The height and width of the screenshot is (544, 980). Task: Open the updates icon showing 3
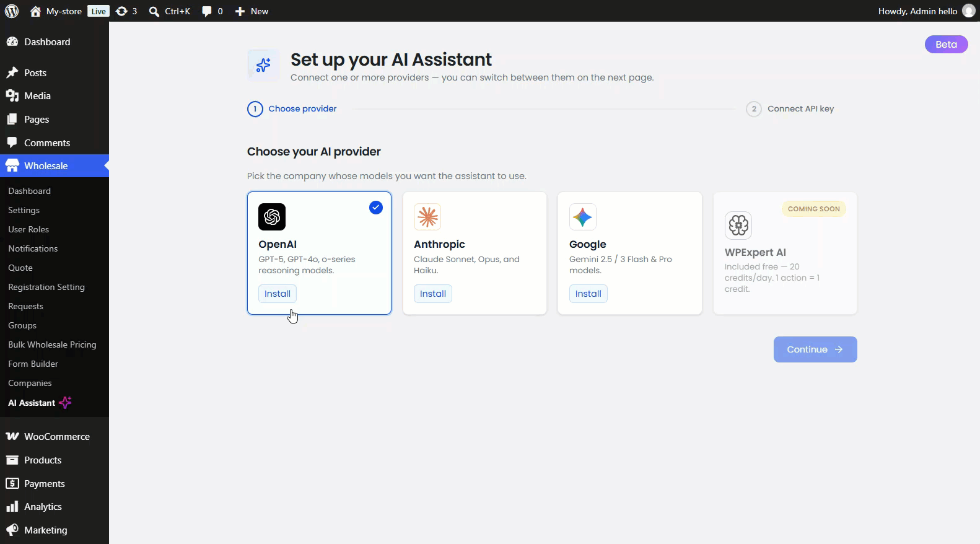(121, 11)
